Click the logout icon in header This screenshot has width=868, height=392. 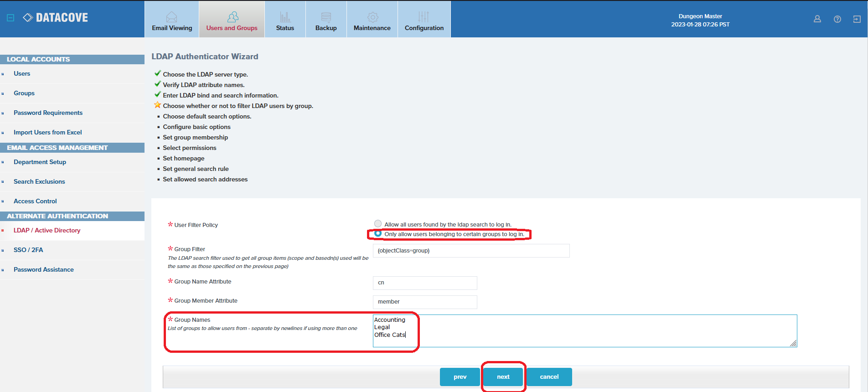(857, 19)
